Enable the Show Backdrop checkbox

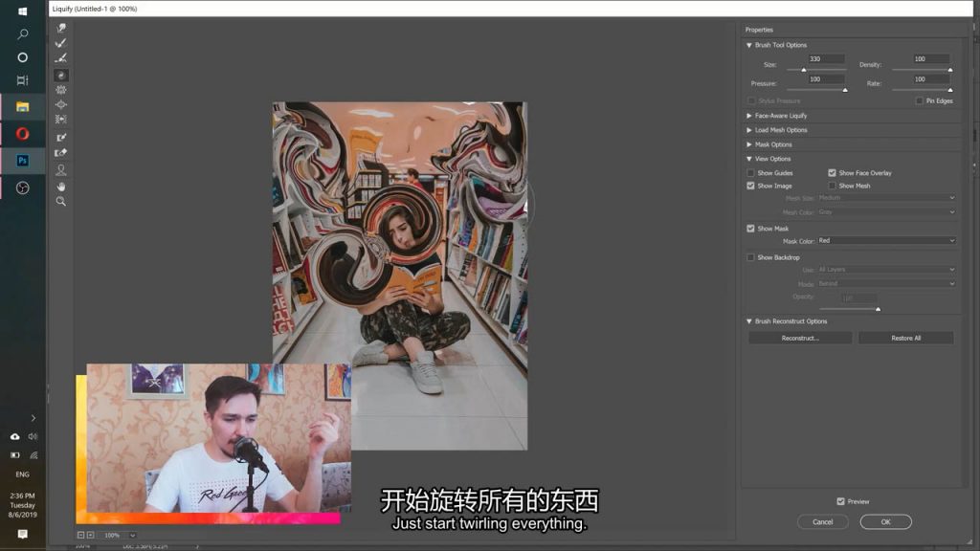coord(750,257)
